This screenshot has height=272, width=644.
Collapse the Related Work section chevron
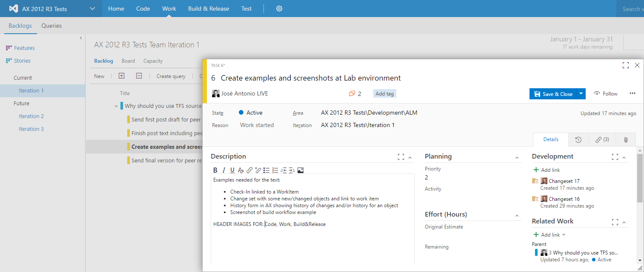click(624, 223)
